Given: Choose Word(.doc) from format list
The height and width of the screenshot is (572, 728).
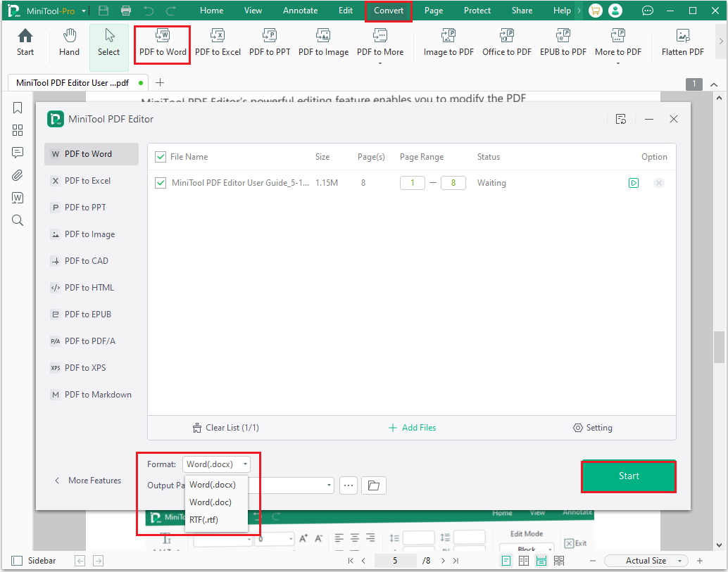Looking at the screenshot, I should (216, 502).
